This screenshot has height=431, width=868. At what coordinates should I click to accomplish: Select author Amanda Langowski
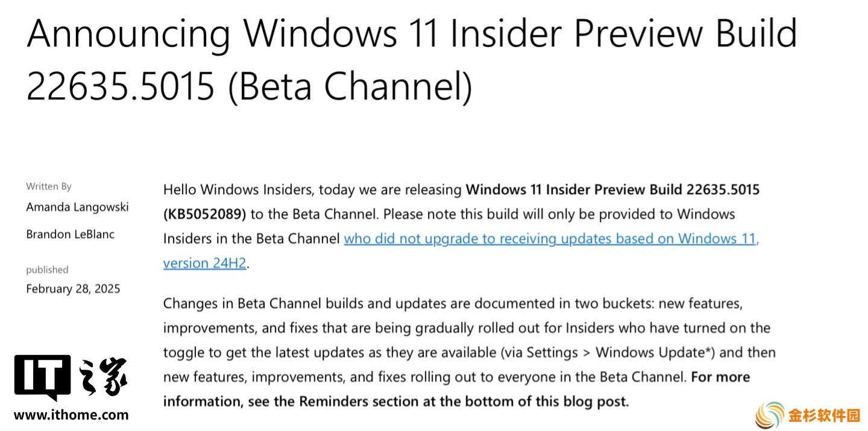coord(77,207)
